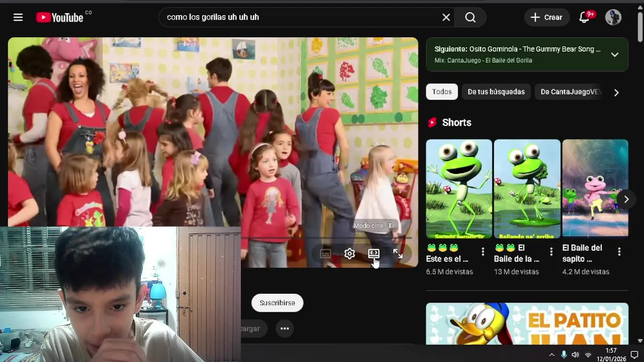
Task: Open the Baile de la... Short thumbnail
Action: (527, 189)
